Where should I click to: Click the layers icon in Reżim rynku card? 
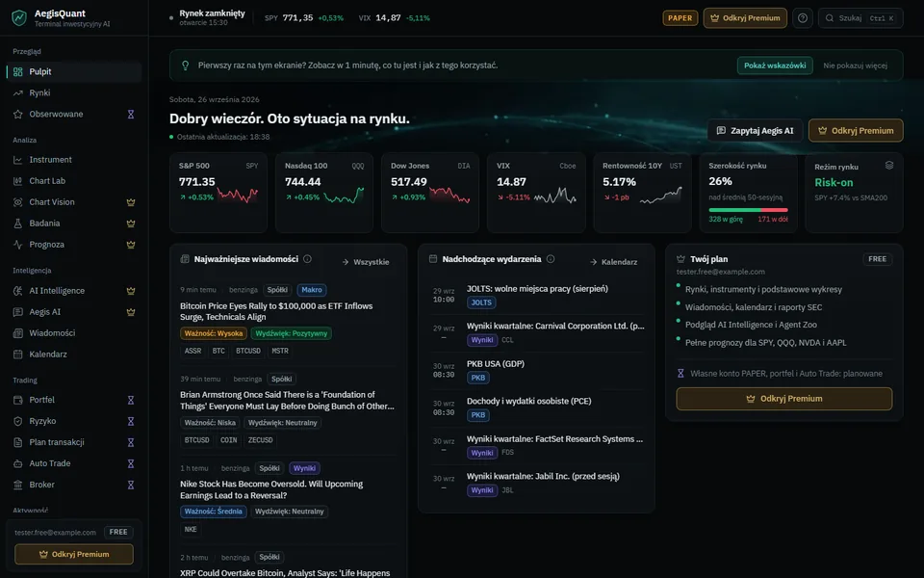889,166
